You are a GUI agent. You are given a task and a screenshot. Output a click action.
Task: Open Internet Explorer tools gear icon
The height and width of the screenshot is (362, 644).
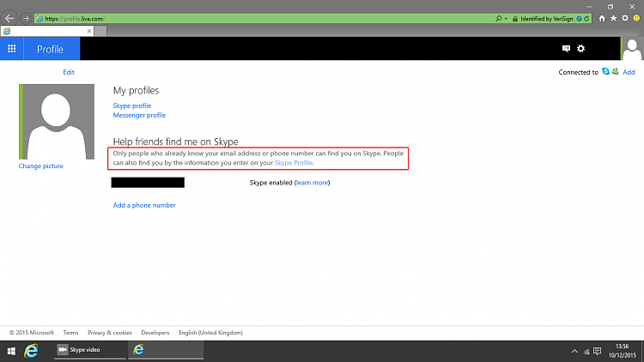[624, 17]
